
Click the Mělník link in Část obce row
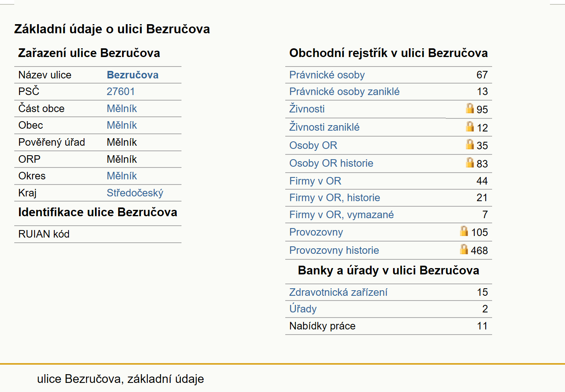click(122, 108)
